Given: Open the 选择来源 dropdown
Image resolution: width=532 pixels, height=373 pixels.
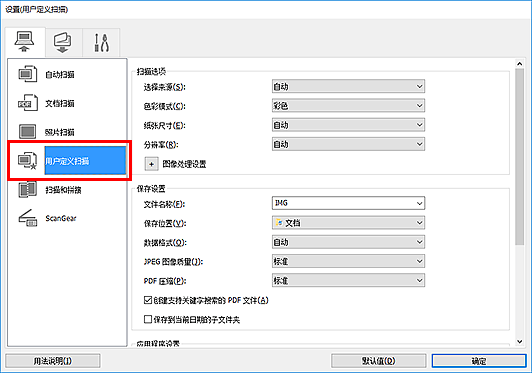Looking at the screenshot, I should (348, 87).
